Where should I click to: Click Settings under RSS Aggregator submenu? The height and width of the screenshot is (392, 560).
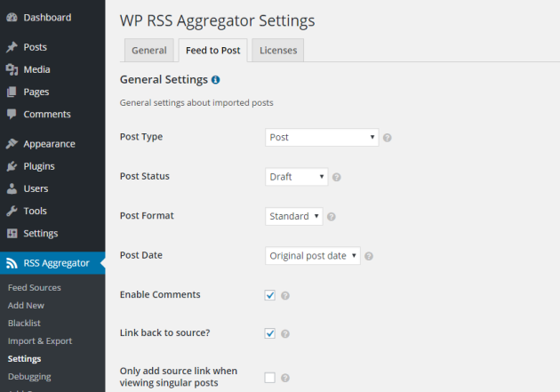pyautogui.click(x=24, y=359)
